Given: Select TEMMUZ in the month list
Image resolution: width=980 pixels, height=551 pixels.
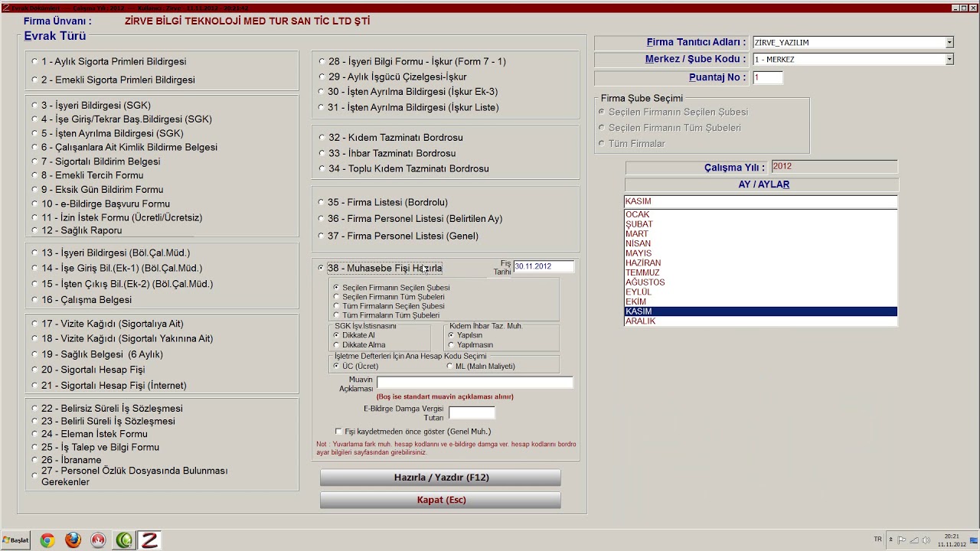Looking at the screenshot, I should coord(760,273).
